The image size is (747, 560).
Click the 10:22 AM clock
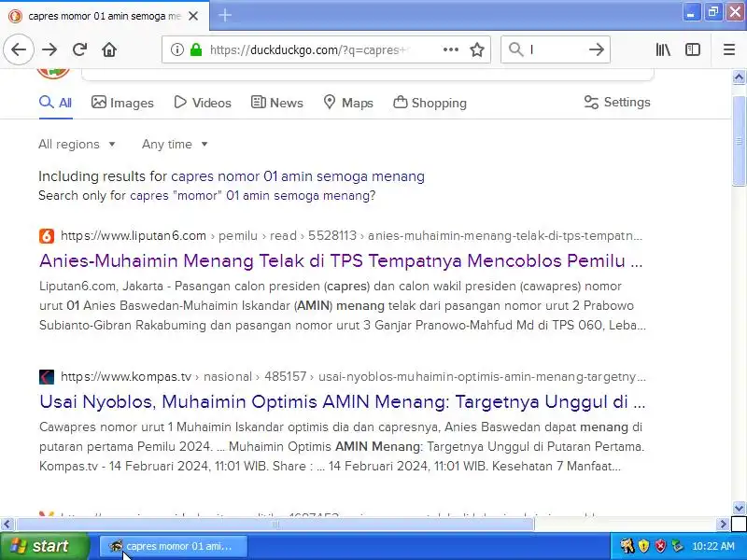click(x=713, y=546)
